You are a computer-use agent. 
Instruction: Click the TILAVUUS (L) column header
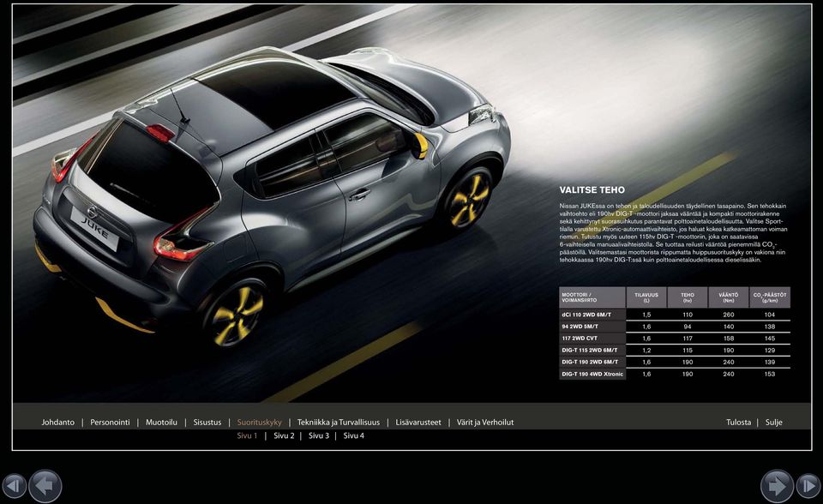tap(646, 297)
